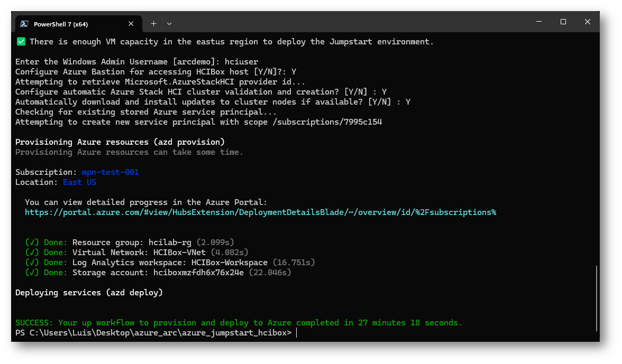Screen dimensions: 622x364
Task: Click the green VM capacity checkmark icon
Action: click(x=21, y=41)
